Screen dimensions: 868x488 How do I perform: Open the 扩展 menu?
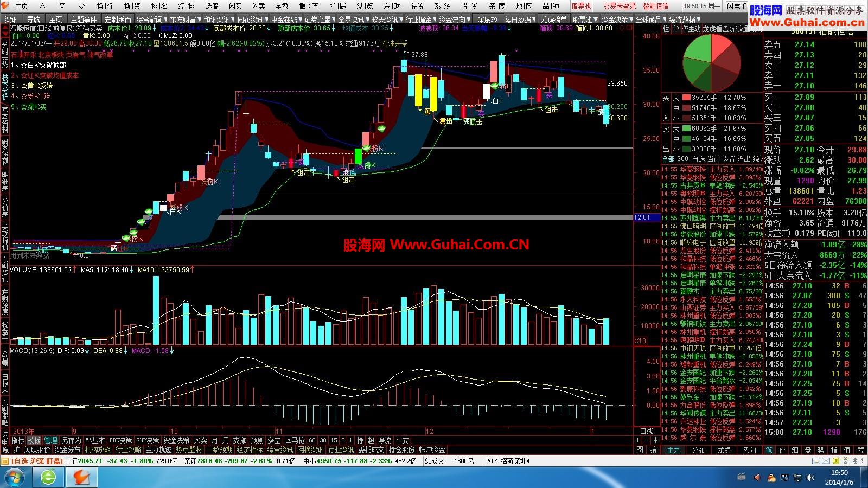(337, 6)
